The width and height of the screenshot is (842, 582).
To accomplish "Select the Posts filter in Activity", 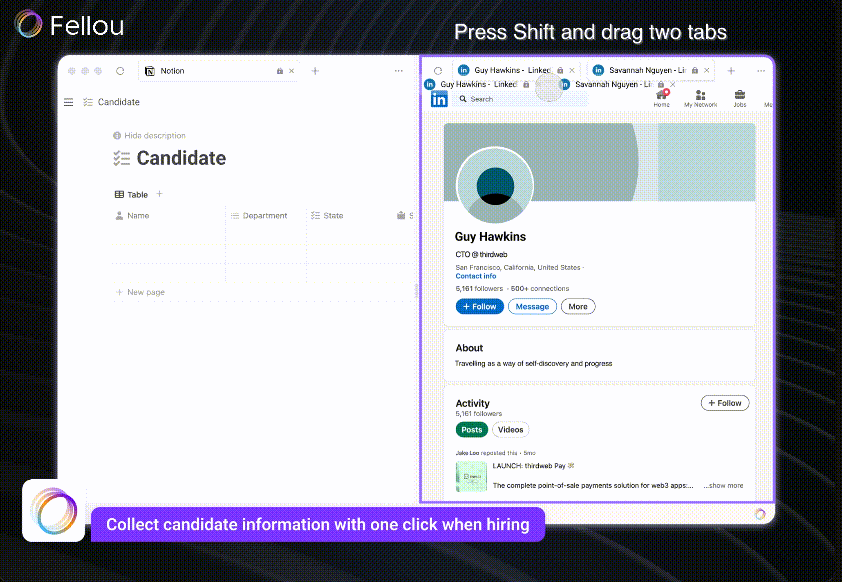I will click(471, 429).
